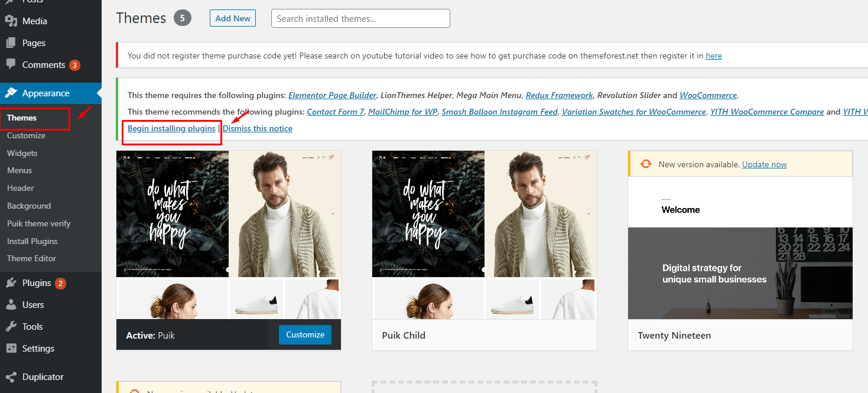Viewport: 868px width, 393px height.
Task: Go to Widgets submenu
Action: click(22, 153)
